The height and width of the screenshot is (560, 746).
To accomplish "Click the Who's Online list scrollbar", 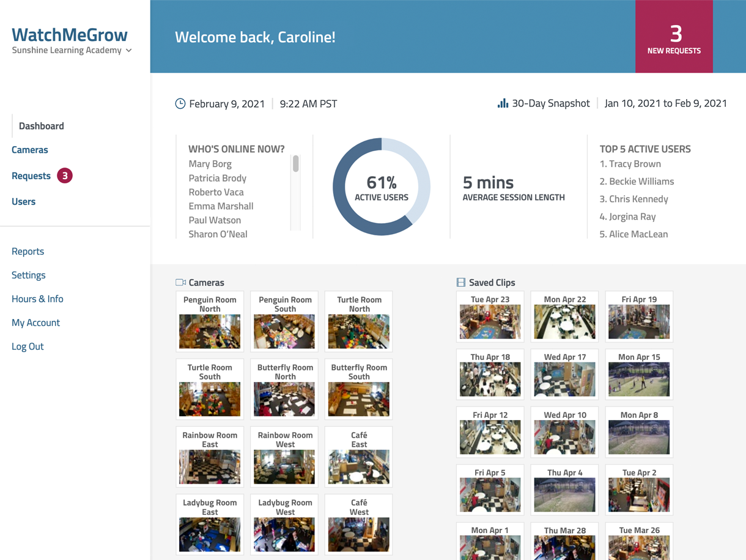I will [295, 164].
